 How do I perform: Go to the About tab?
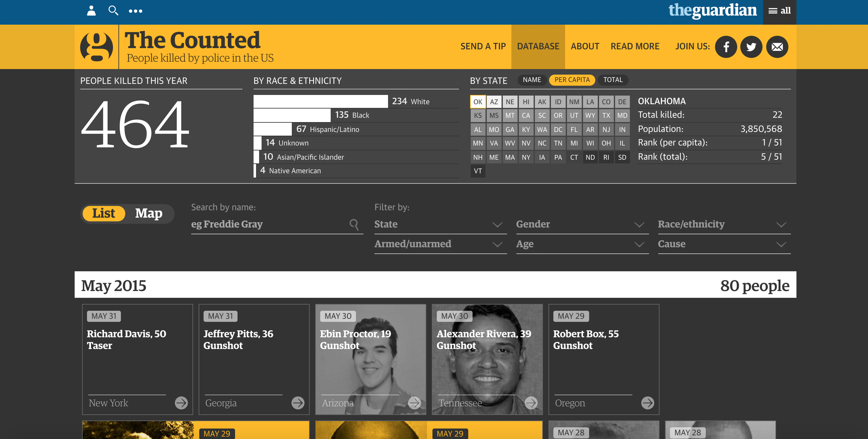[x=585, y=47]
